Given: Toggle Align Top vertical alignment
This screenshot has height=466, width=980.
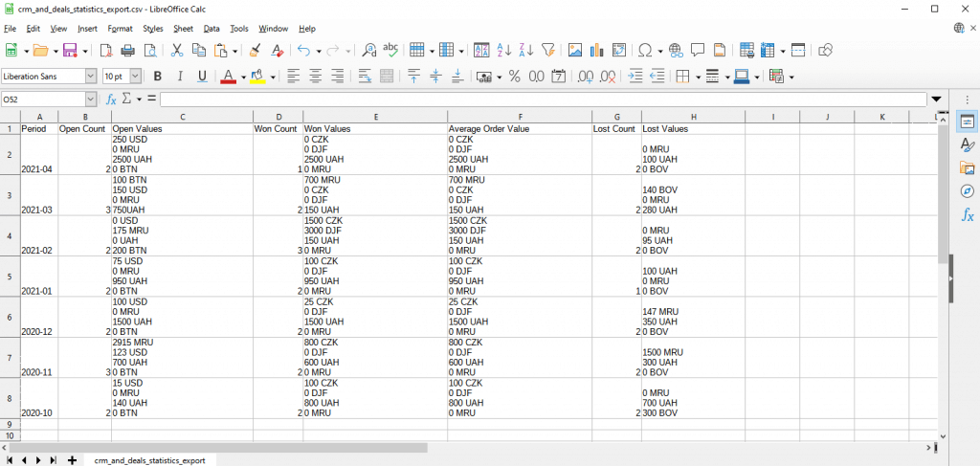Looking at the screenshot, I should (x=413, y=77).
